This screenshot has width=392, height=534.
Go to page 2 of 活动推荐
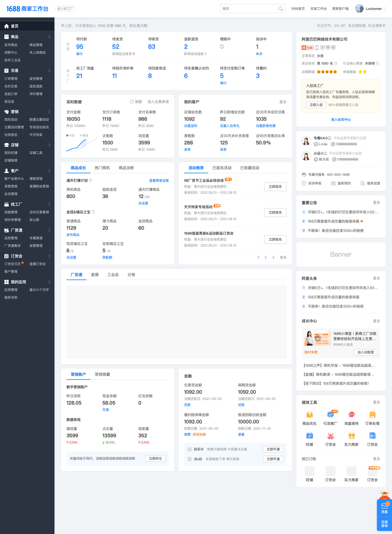pyautogui.click(x=266, y=257)
